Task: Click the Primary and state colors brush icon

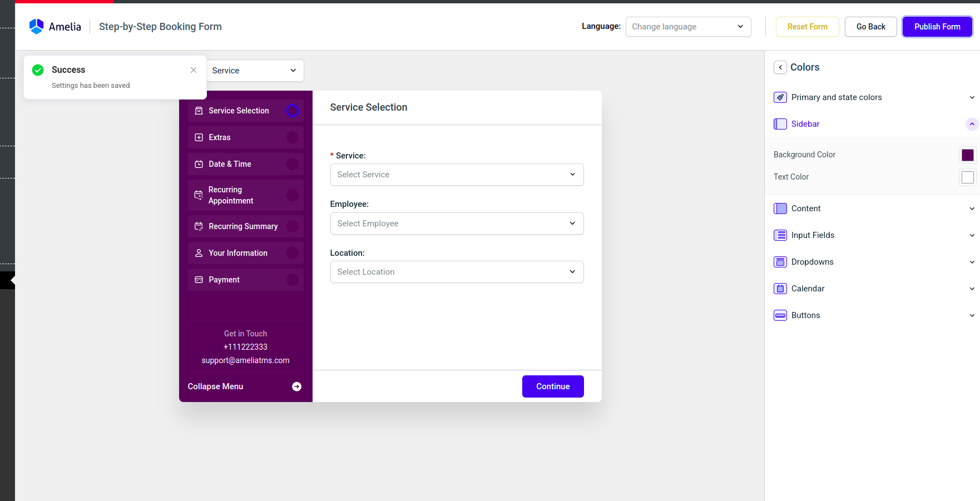Action: [780, 97]
